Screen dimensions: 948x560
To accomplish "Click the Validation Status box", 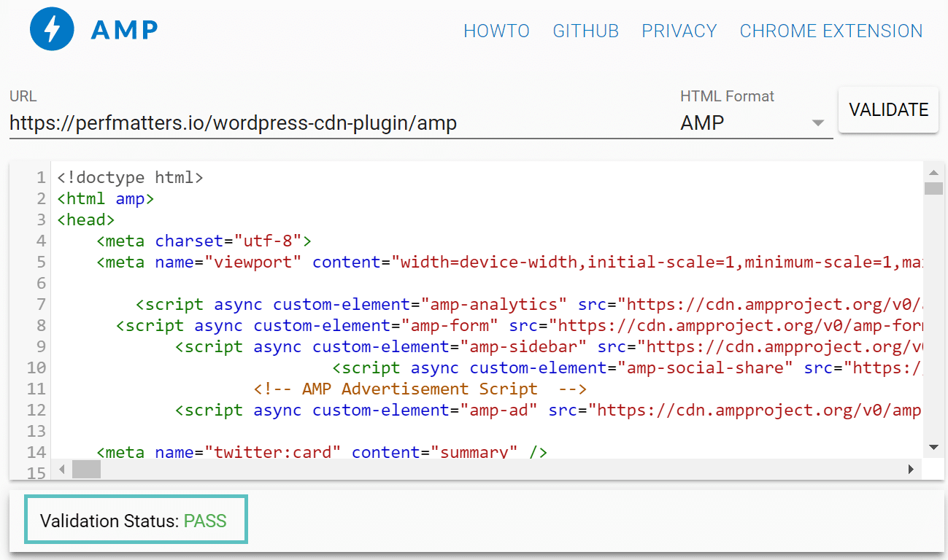I will tap(136, 521).
